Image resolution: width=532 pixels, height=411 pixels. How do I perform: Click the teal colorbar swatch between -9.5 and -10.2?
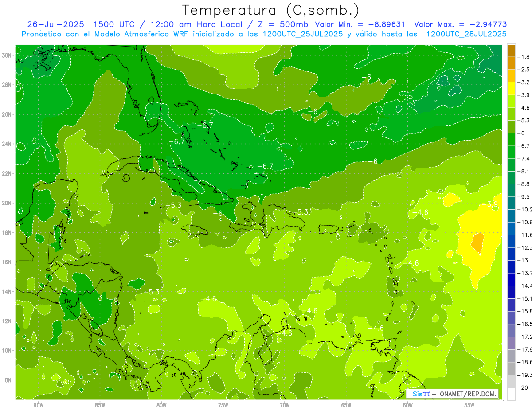pyautogui.click(x=511, y=203)
